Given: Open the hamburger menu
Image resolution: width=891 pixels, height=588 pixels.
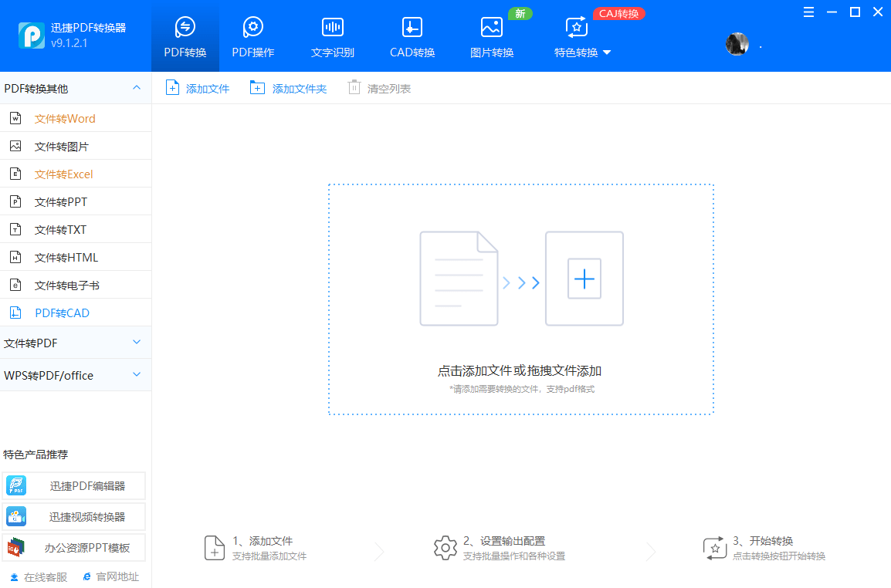Looking at the screenshot, I should [x=808, y=12].
